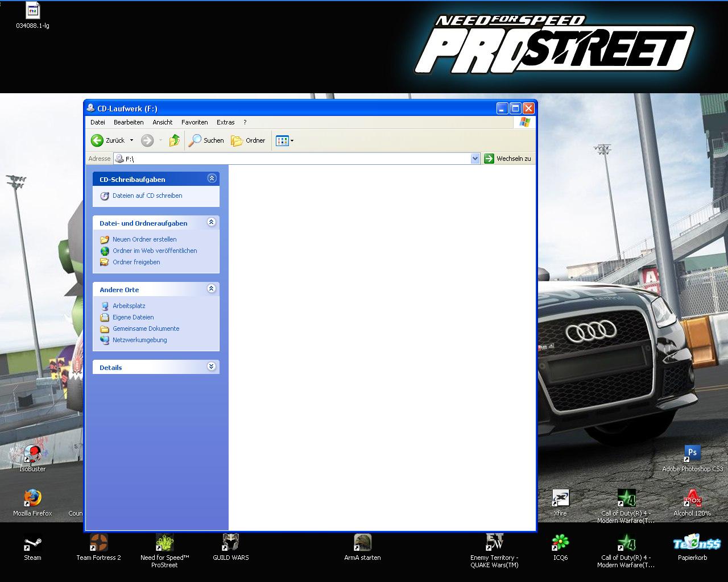Launch Xfire from the desktop
Screen dimensions: 728x582
click(x=560, y=502)
